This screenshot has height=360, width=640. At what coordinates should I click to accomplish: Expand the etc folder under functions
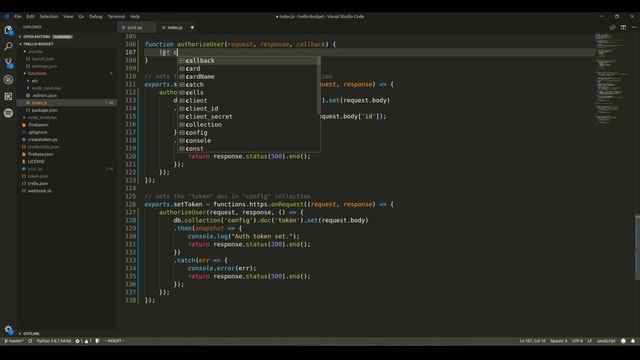coord(67,81)
